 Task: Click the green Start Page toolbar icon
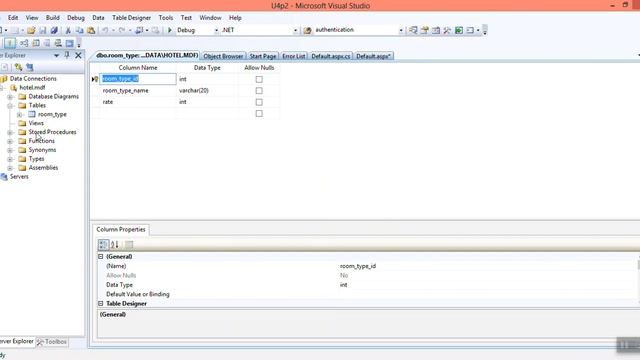(x=459, y=30)
